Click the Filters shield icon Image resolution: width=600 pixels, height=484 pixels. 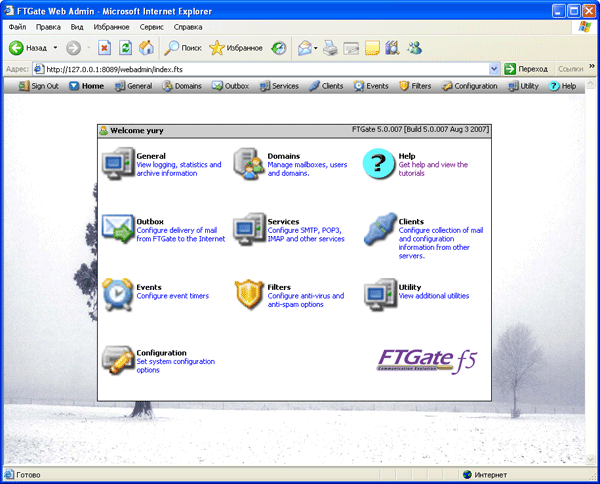tap(249, 294)
